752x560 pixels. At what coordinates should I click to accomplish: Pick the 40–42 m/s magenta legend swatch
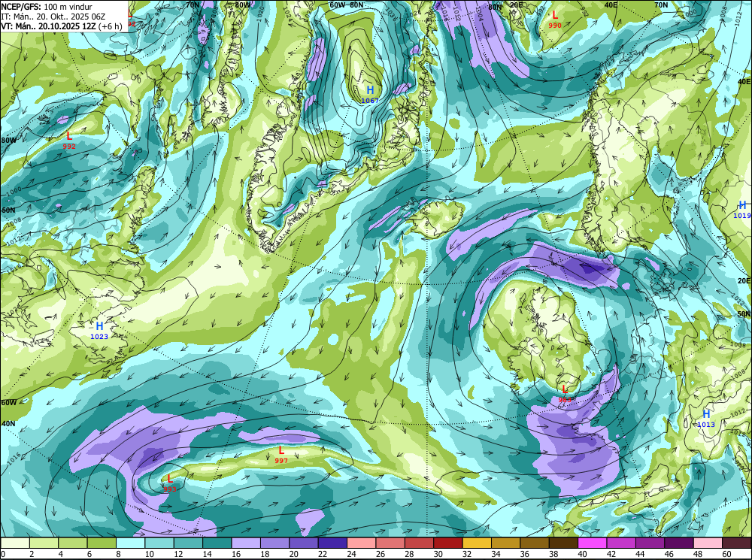(592, 543)
